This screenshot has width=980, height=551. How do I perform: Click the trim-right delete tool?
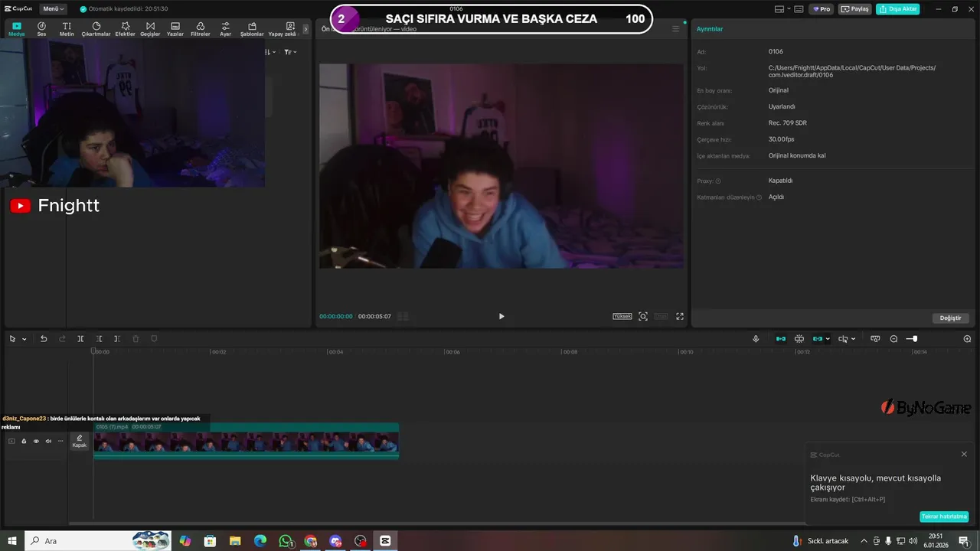click(x=117, y=339)
